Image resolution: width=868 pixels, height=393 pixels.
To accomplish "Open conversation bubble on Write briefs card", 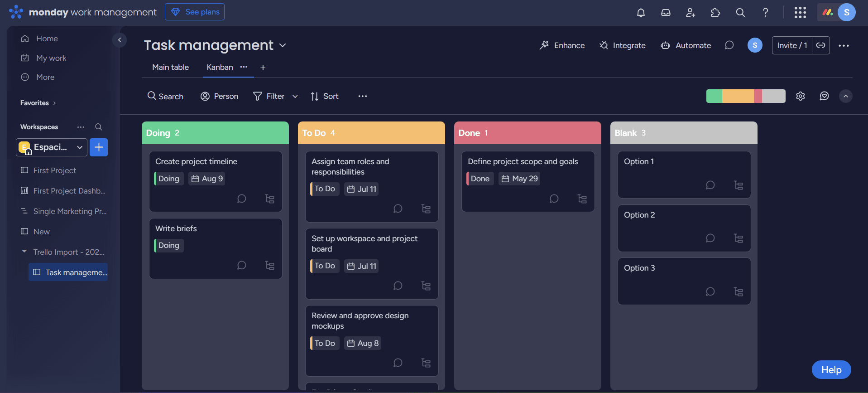I will click(242, 265).
